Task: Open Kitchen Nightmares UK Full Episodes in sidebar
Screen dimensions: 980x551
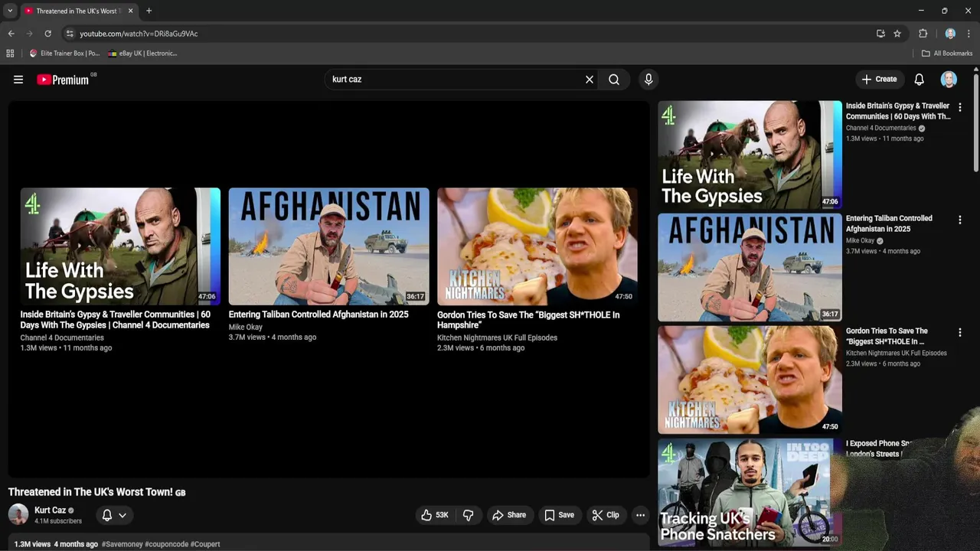Action: click(x=897, y=353)
